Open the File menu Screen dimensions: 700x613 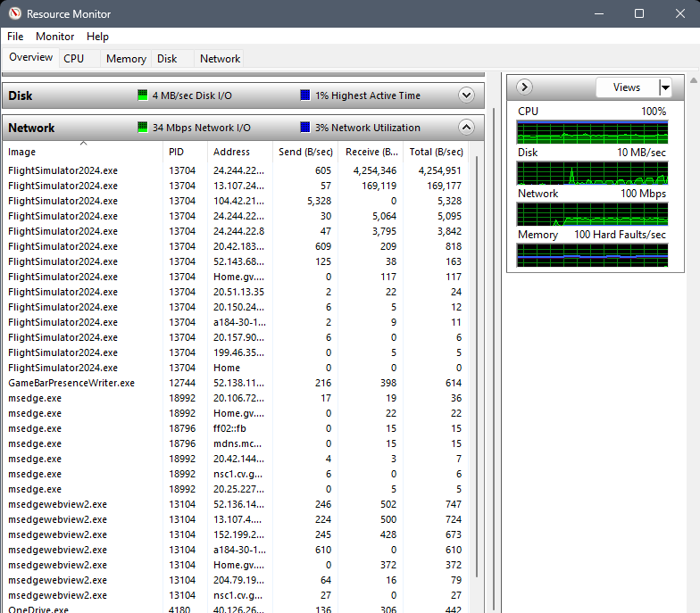[x=15, y=37]
